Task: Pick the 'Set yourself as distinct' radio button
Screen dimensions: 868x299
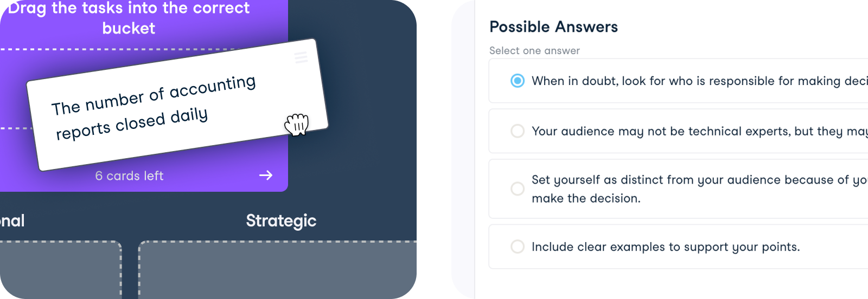Action: point(518,188)
